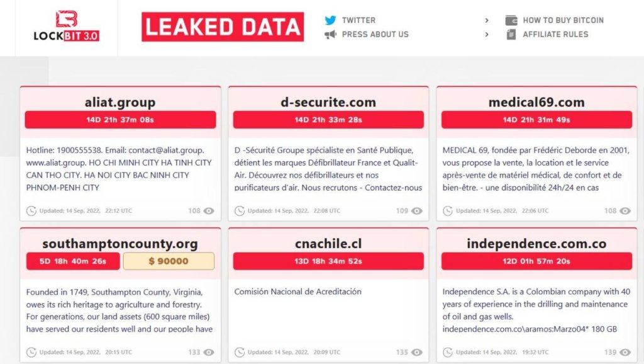
Task: Click the LEAKED DATA red banner
Action: pyautogui.click(x=223, y=27)
